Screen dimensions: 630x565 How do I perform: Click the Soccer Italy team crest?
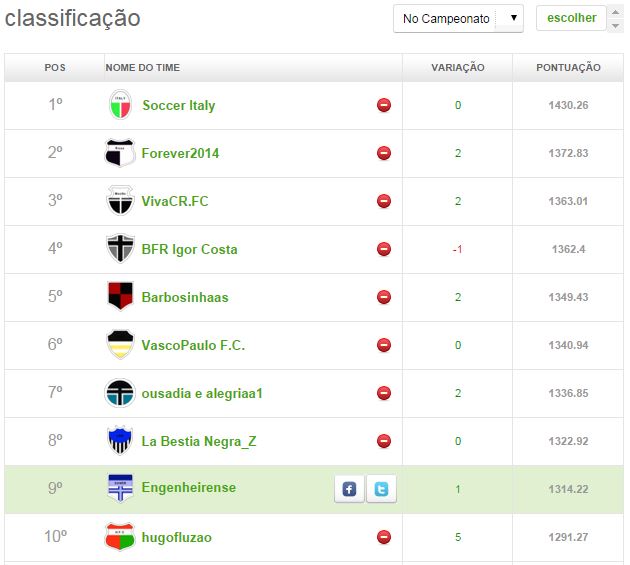tap(120, 105)
